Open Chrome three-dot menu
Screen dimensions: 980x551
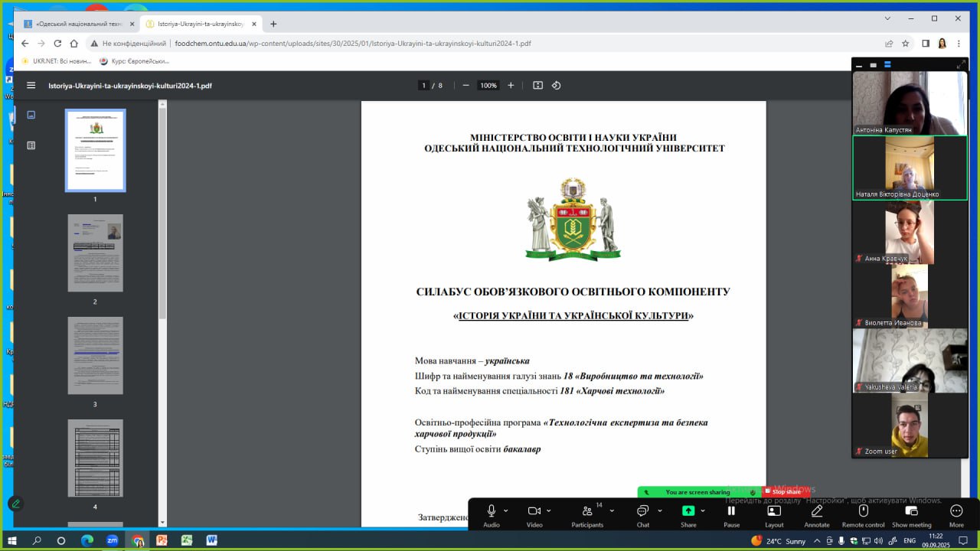tap(959, 44)
